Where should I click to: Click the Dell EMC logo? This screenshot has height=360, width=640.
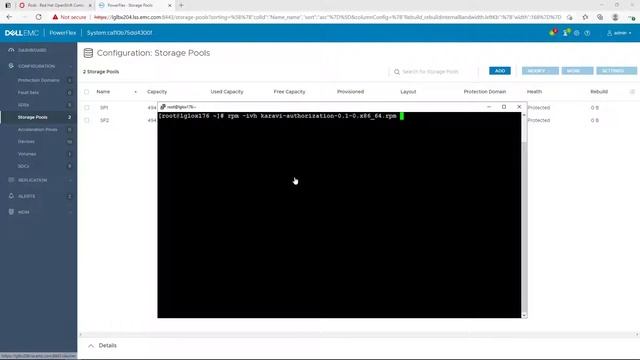click(x=22, y=33)
